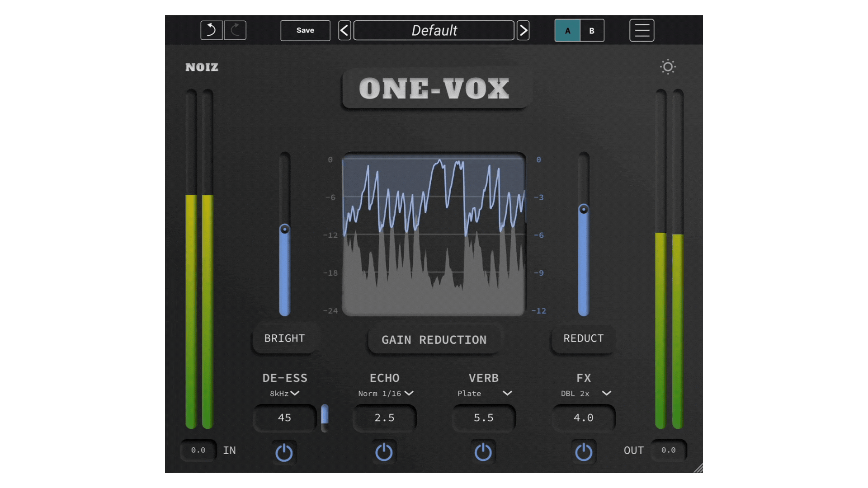Click the undo arrow icon

[212, 30]
